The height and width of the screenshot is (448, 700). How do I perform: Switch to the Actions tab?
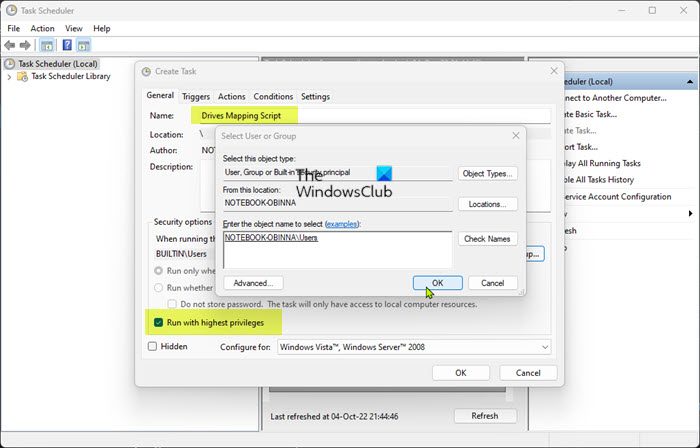[x=231, y=97]
